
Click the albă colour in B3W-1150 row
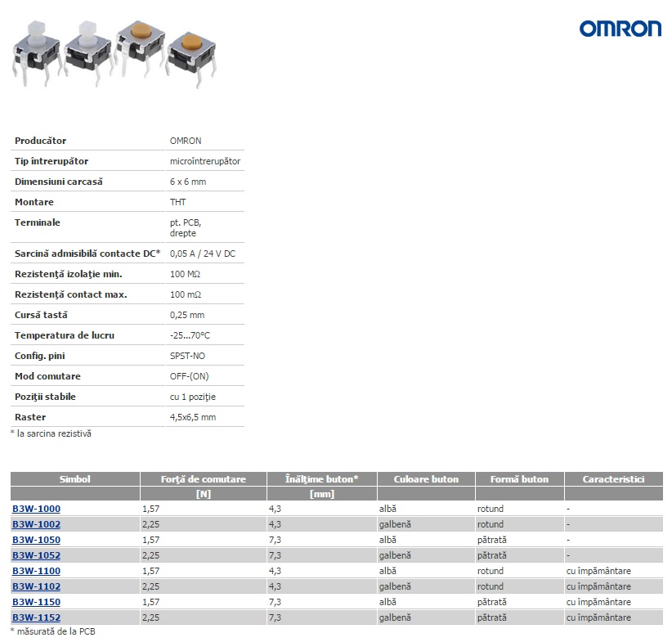pyautogui.click(x=388, y=602)
